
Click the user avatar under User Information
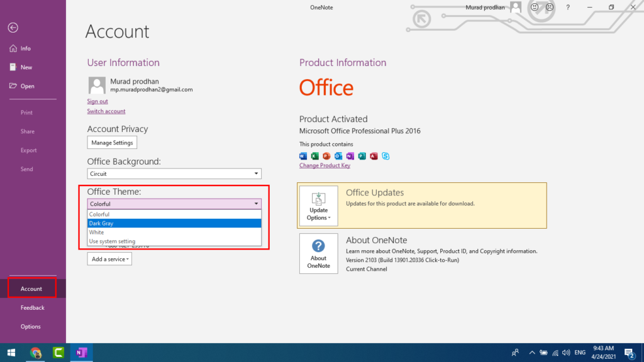coord(97,85)
